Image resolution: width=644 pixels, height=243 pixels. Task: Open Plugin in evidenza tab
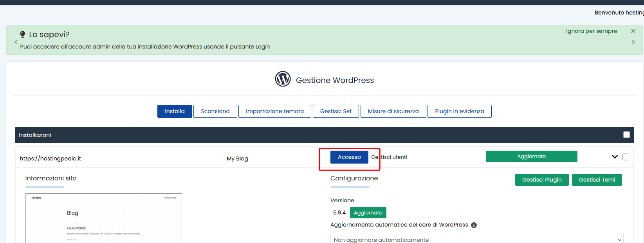point(460,111)
